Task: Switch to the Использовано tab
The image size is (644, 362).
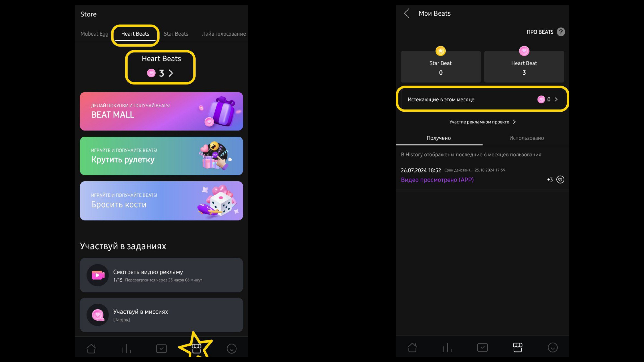Action: [527, 138]
